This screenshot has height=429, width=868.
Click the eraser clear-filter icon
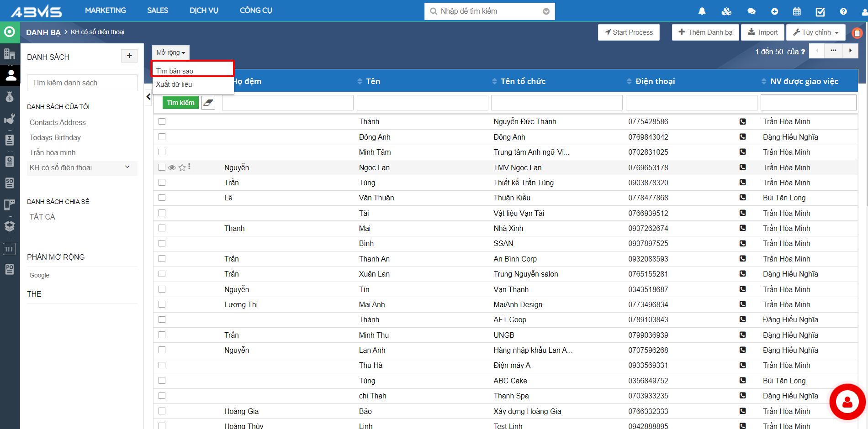tap(208, 103)
